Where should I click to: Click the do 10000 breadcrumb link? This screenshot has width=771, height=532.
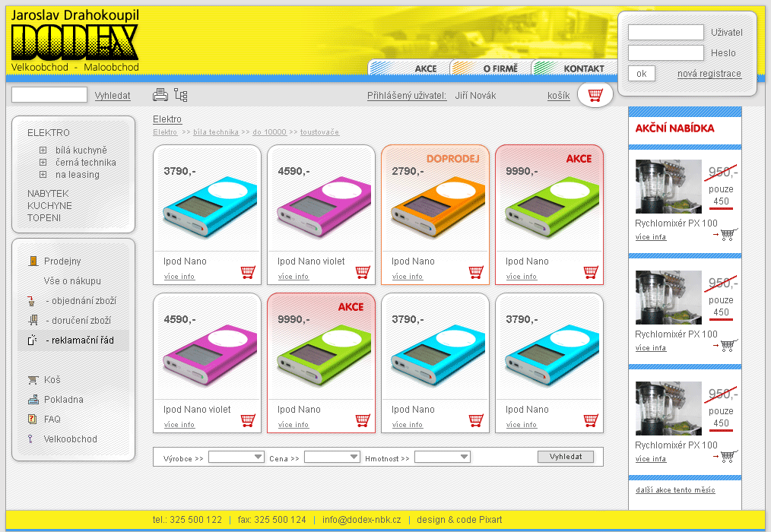pyautogui.click(x=269, y=131)
